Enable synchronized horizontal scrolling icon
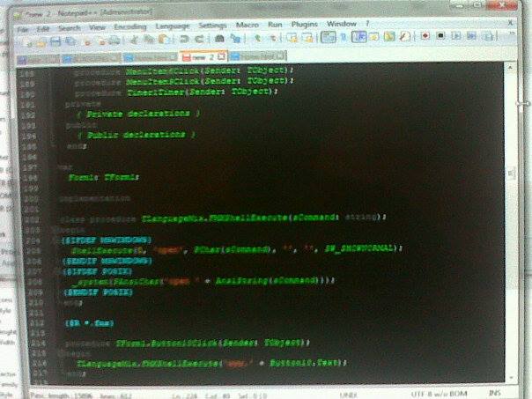The image size is (532, 399). pos(307,37)
